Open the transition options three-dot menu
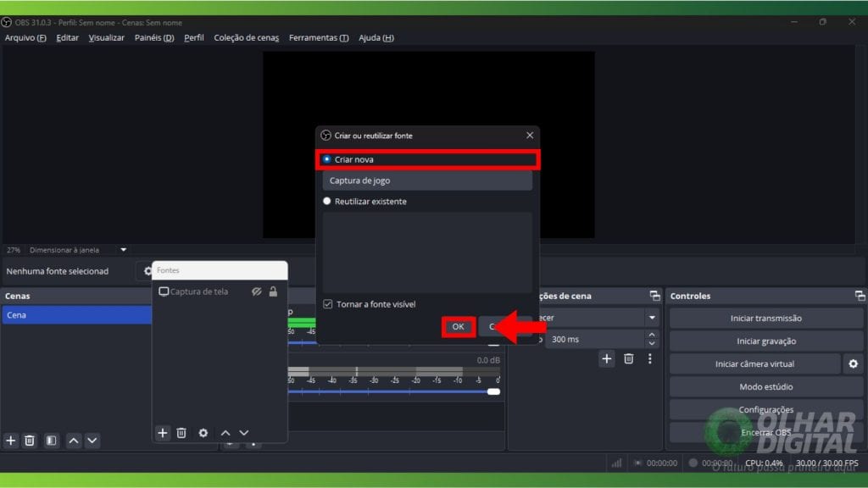This screenshot has width=868, height=488. (650, 359)
